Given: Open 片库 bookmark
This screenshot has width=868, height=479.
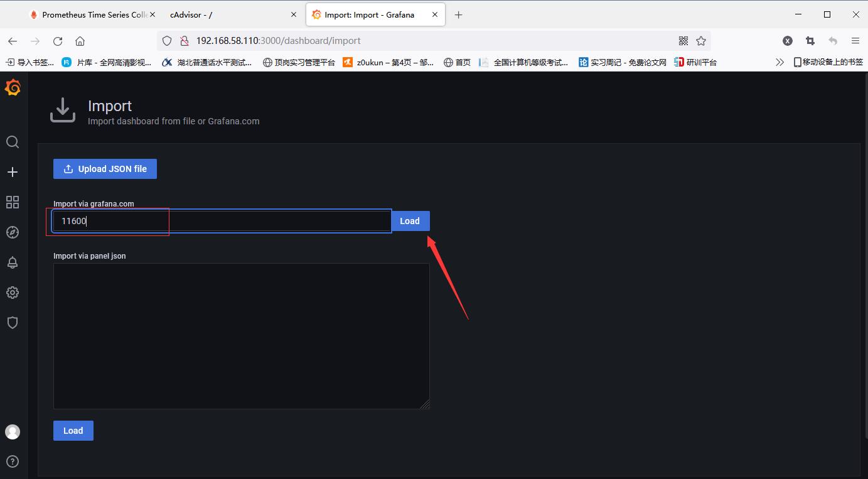Looking at the screenshot, I should (107, 62).
